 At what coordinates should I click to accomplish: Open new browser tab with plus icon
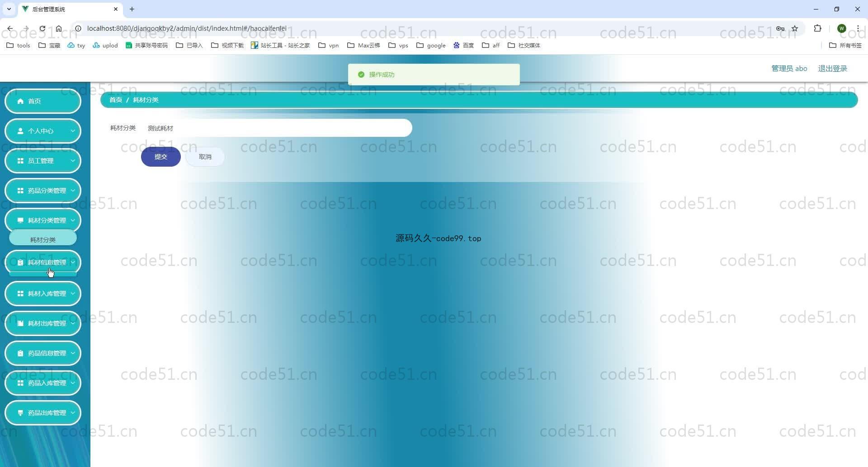[132, 9]
